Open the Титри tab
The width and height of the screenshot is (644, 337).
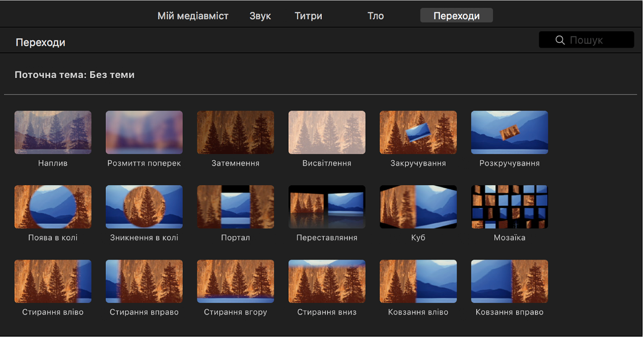(x=308, y=16)
